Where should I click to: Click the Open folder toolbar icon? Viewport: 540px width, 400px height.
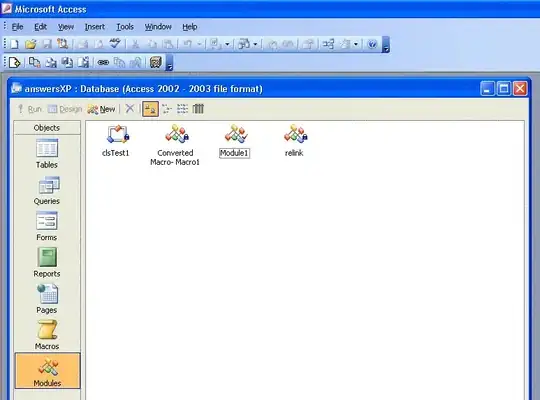pyautogui.click(x=30, y=44)
